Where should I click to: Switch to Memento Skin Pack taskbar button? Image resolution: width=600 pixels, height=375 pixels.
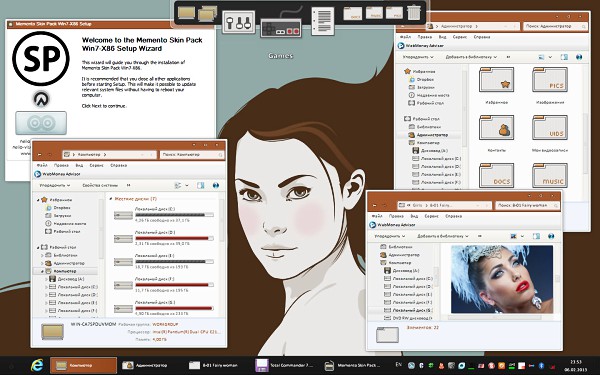(x=352, y=365)
